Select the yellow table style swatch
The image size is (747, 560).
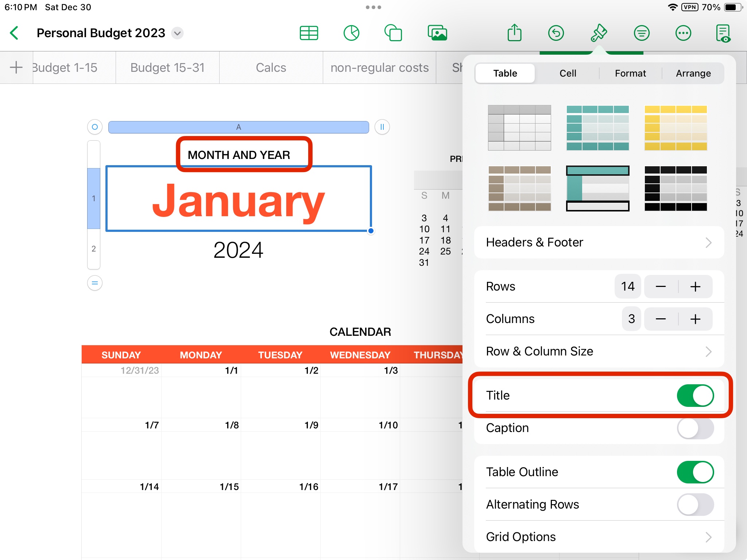coord(676,128)
